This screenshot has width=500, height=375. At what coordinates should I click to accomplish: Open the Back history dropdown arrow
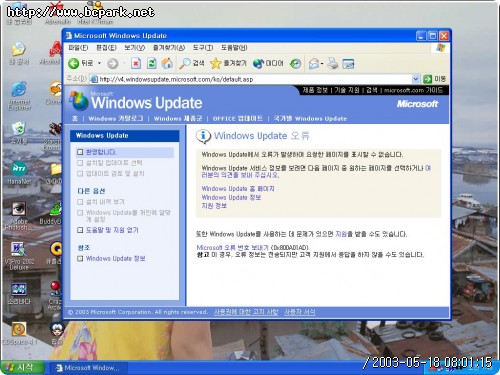tap(99, 63)
